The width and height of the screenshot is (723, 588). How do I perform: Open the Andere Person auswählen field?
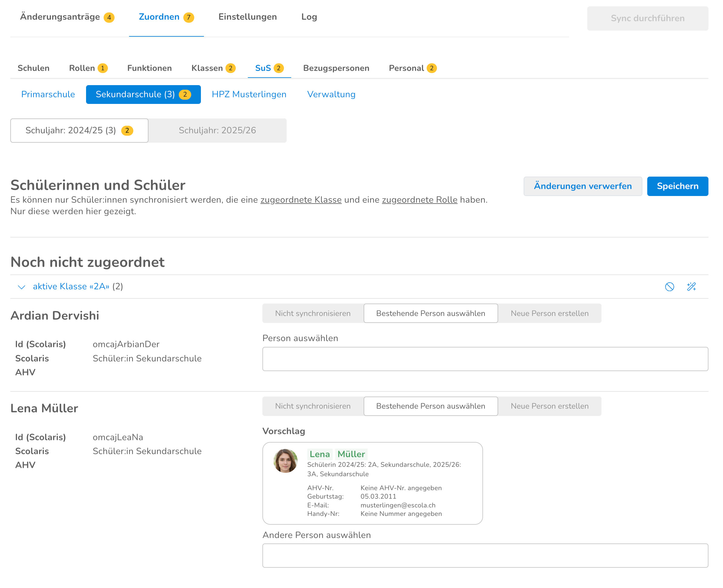[x=485, y=556]
